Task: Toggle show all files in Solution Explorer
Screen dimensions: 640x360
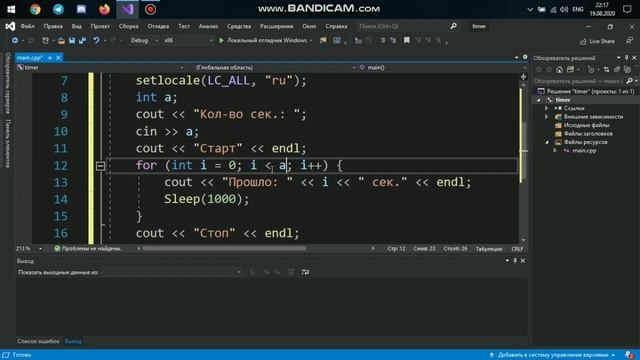Action: [x=627, y=69]
